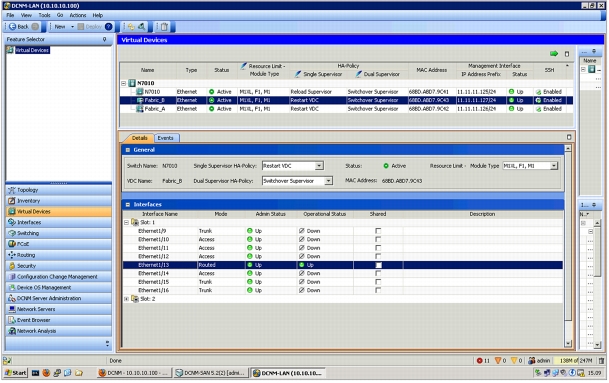
Task: Open the Actions menu
Action: tap(78, 15)
